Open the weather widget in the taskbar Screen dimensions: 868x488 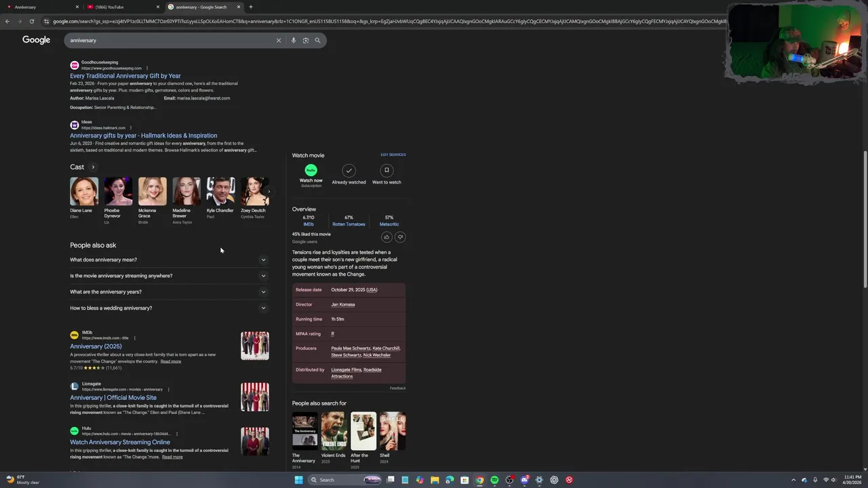[23, 480]
